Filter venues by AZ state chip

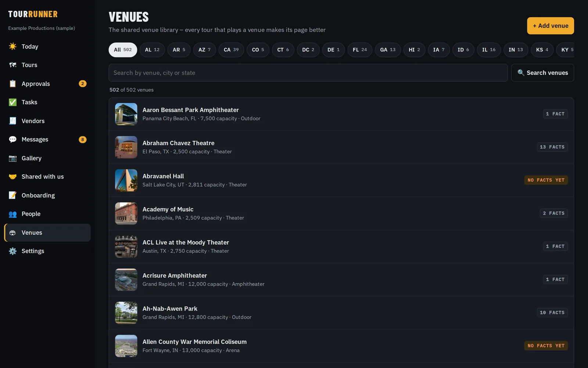click(x=204, y=50)
